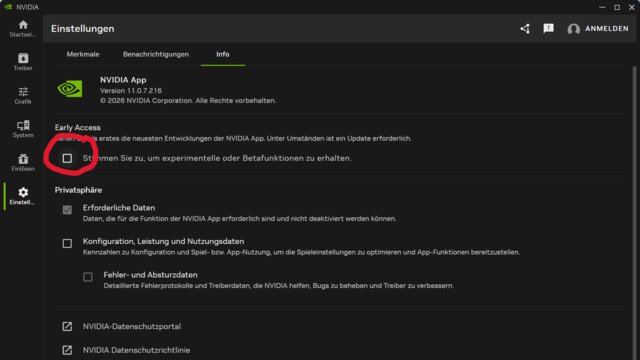Select the Einstellungen gear icon in sidebar
The width and height of the screenshot is (640, 360).
(23, 192)
